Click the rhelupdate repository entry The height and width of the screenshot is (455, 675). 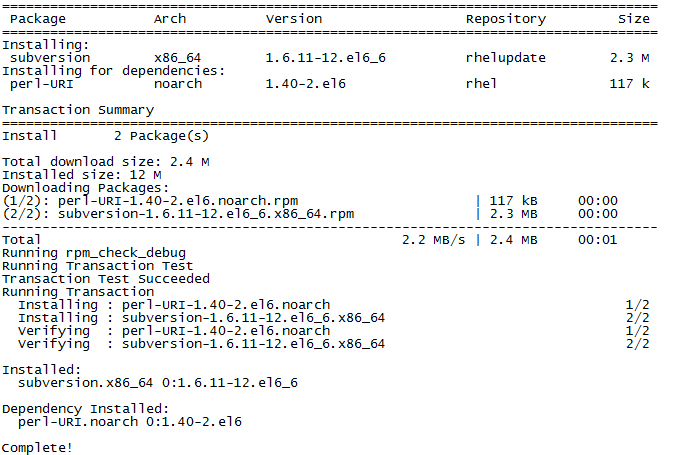[506, 58]
